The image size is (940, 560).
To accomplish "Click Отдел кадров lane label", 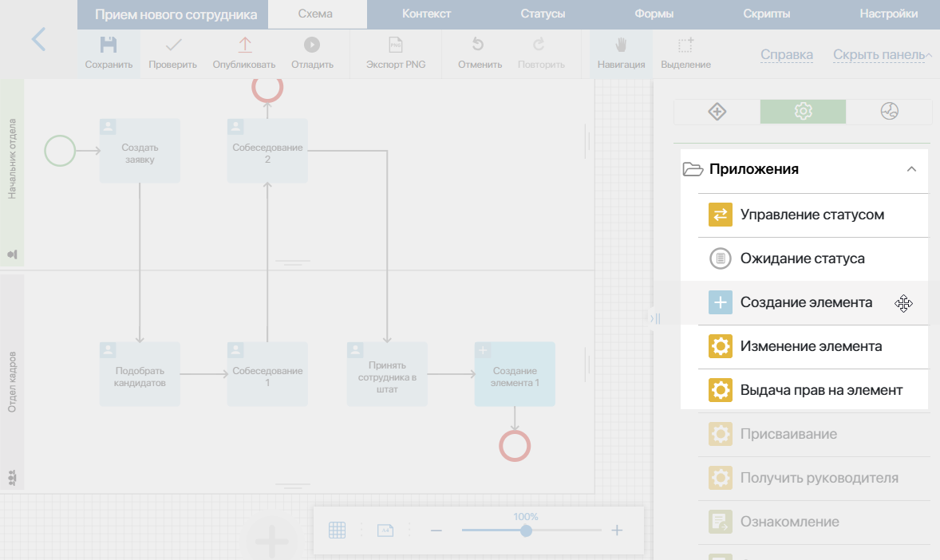I will 12,382.
